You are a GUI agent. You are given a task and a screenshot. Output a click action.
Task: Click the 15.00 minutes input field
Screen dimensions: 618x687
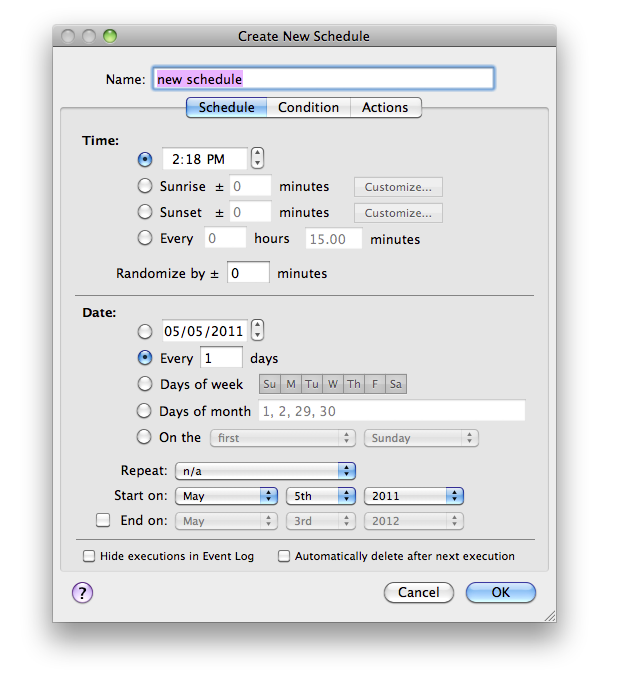click(334, 239)
